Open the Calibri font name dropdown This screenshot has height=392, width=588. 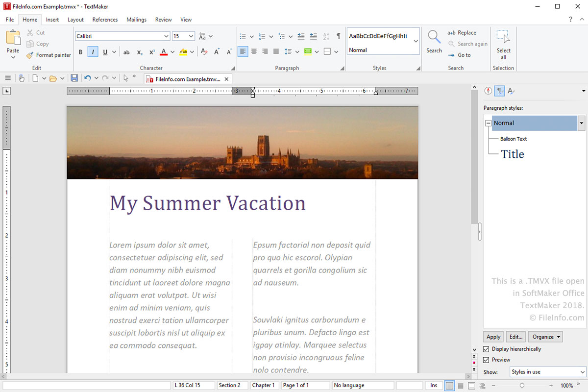click(x=167, y=36)
